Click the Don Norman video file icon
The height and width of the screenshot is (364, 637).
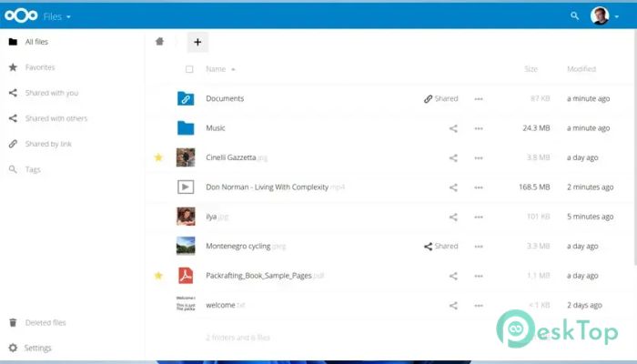pyautogui.click(x=186, y=187)
